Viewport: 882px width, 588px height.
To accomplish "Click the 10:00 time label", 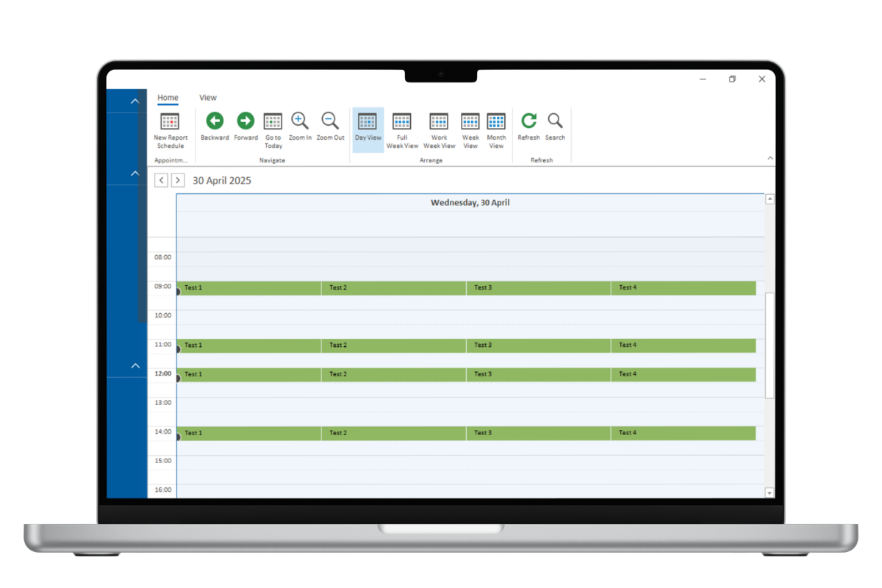I will 162,315.
